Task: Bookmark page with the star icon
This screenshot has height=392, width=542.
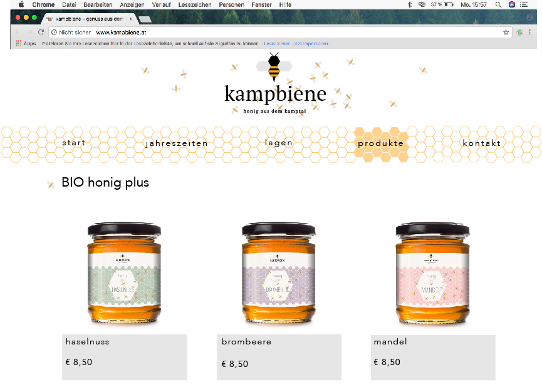Action: tap(506, 32)
